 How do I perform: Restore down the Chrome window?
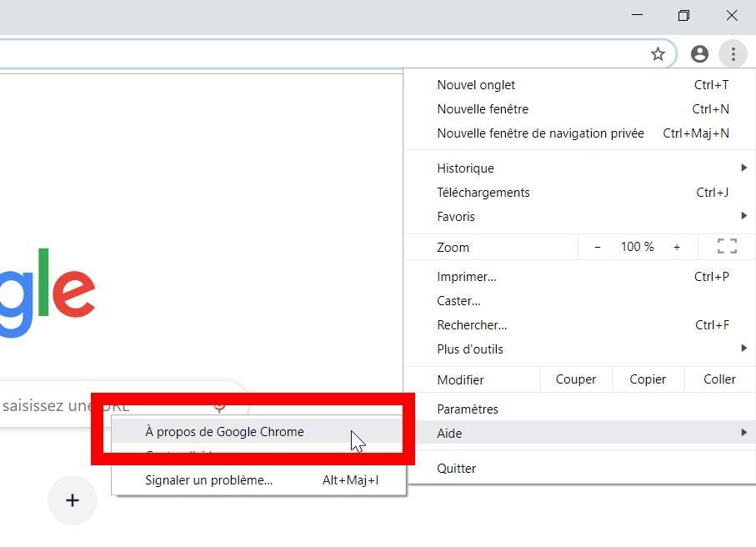click(x=683, y=16)
